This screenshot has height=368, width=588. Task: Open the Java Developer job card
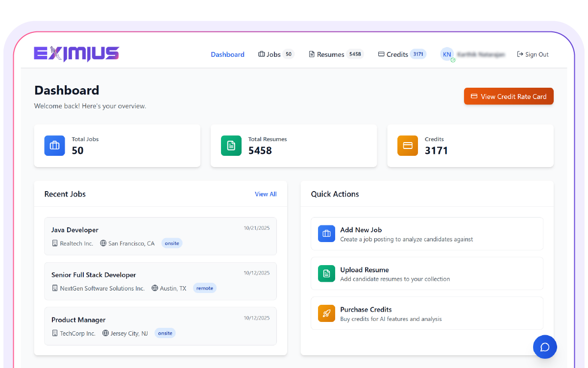click(x=160, y=236)
